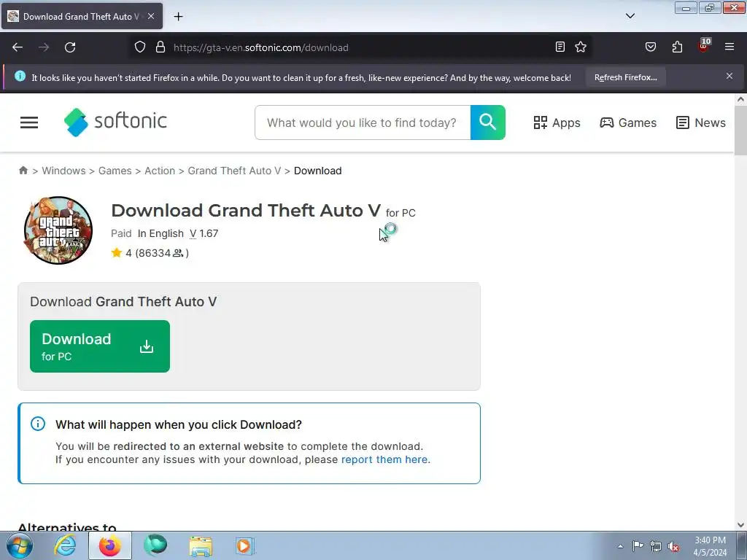This screenshot has width=747, height=560.
Task: Go to Windows breadcrumb
Action: 64,171
